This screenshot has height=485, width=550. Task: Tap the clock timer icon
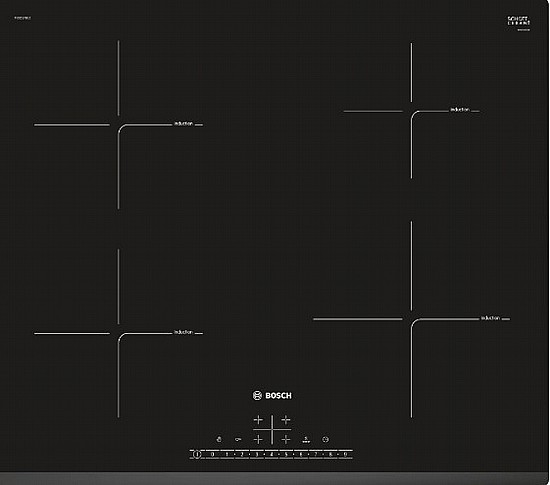pos(326,439)
